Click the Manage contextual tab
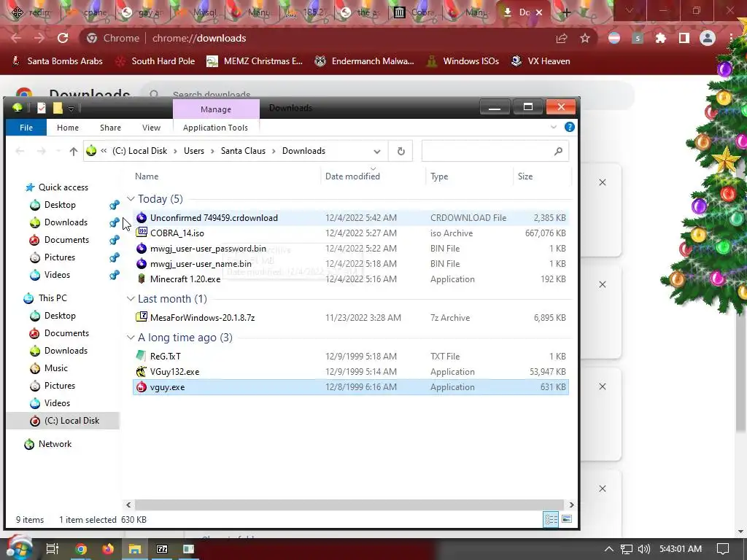The width and height of the screenshot is (747, 560). (x=216, y=109)
